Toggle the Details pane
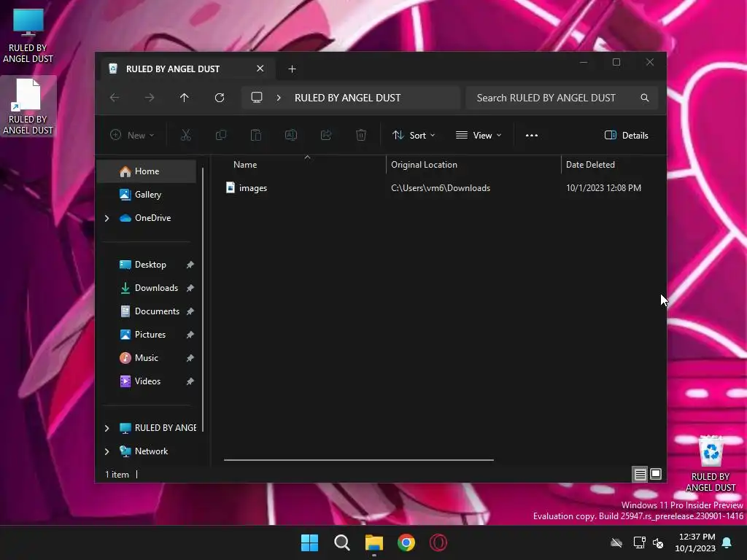The width and height of the screenshot is (747, 560). (x=626, y=135)
